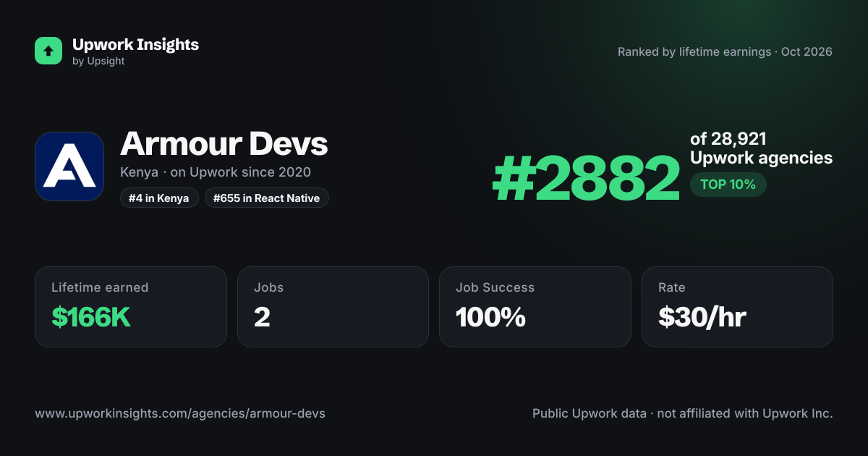The width and height of the screenshot is (868, 456).
Task: Click the Upwork Insights title
Action: (135, 44)
